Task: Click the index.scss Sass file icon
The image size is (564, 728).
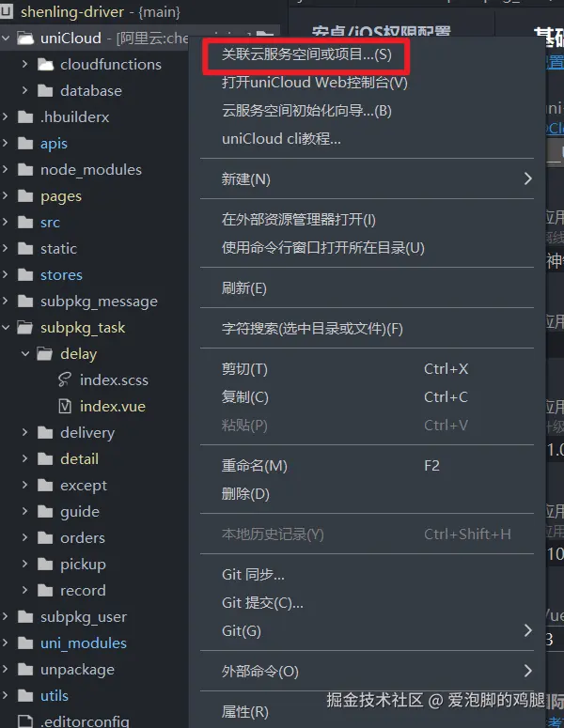Action: pos(65,379)
